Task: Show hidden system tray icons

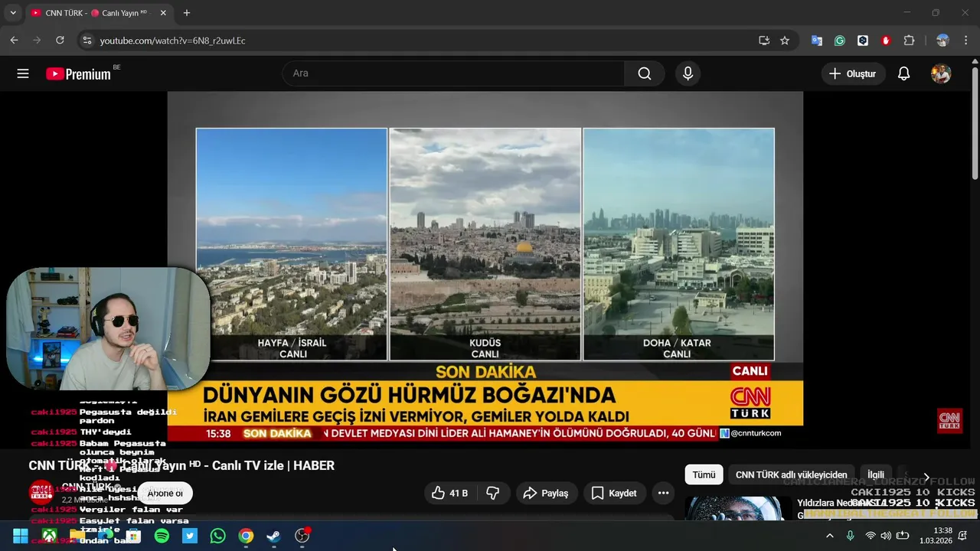Action: (x=830, y=536)
